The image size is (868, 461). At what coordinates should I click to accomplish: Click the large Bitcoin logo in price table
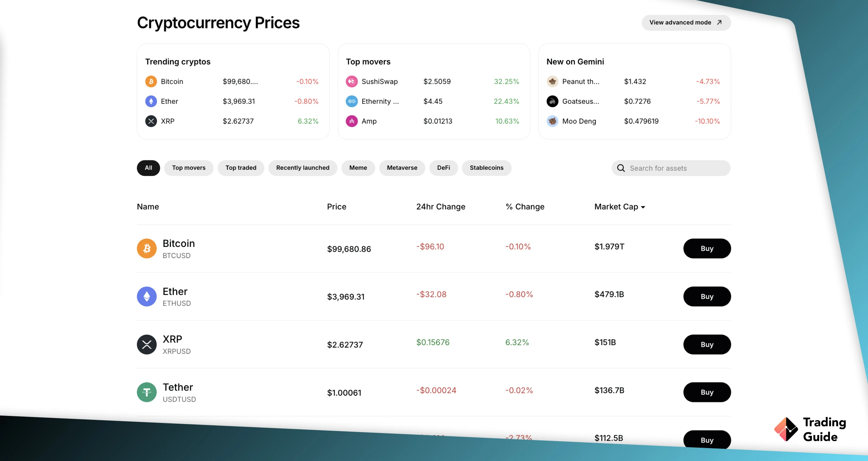click(147, 249)
